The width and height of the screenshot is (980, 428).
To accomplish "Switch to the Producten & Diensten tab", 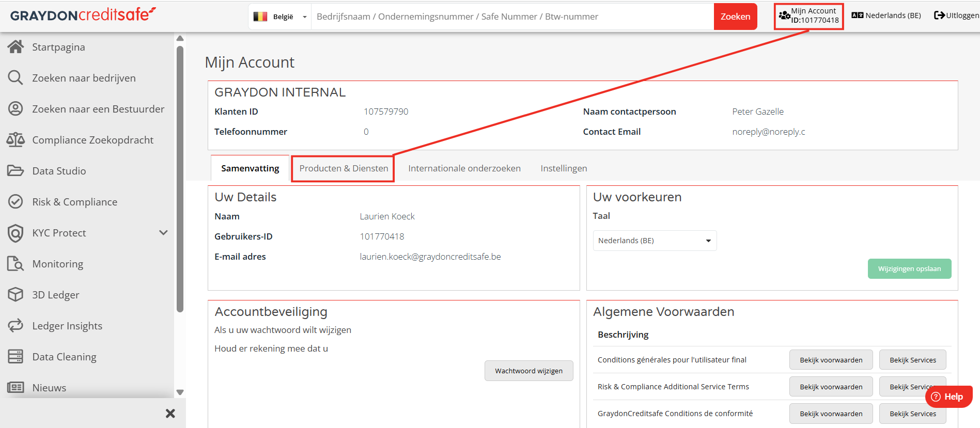I will [344, 168].
